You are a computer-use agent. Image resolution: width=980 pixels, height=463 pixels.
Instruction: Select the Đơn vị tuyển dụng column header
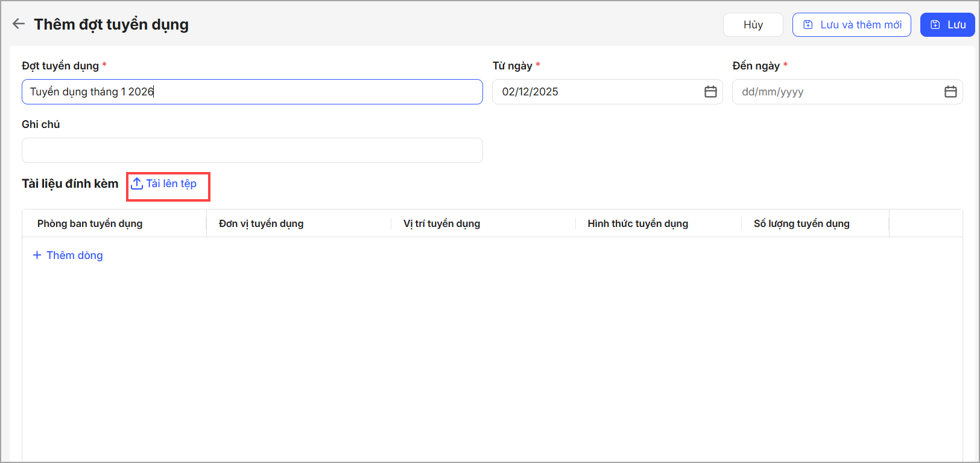261,223
